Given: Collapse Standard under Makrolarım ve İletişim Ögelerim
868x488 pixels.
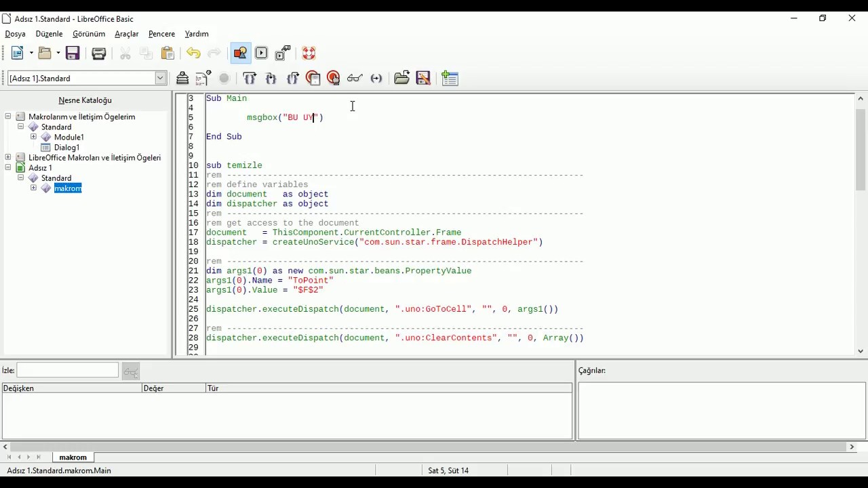Looking at the screenshot, I should point(20,127).
